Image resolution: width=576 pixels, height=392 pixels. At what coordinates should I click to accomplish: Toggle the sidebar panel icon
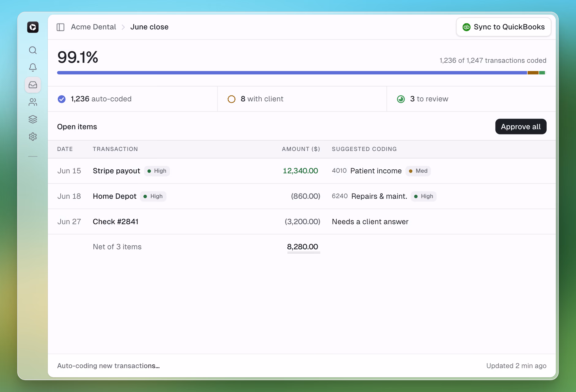[60, 27]
